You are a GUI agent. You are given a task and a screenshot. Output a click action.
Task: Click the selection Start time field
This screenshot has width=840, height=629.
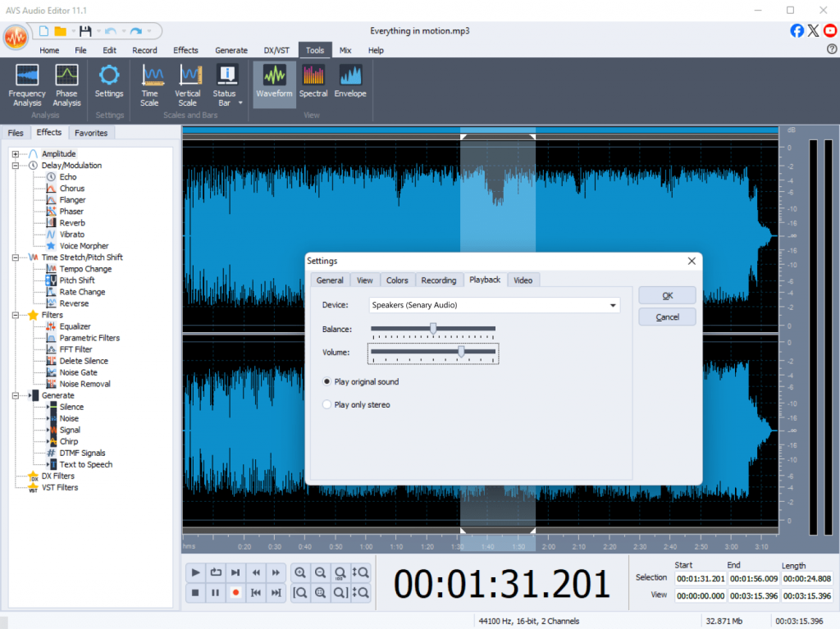point(700,578)
